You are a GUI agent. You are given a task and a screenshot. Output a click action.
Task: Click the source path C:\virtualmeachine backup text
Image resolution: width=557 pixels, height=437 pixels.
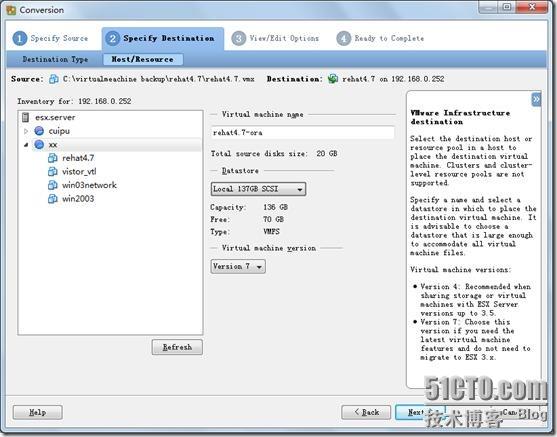pyautogui.click(x=158, y=79)
